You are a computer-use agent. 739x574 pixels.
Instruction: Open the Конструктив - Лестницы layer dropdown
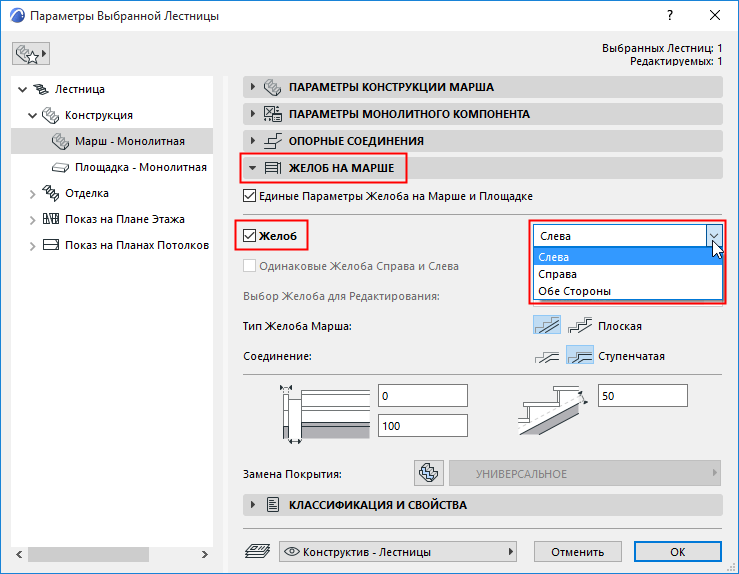398,551
